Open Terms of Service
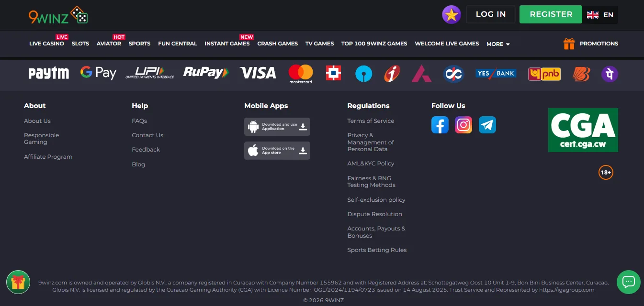644x306 pixels. (x=371, y=121)
